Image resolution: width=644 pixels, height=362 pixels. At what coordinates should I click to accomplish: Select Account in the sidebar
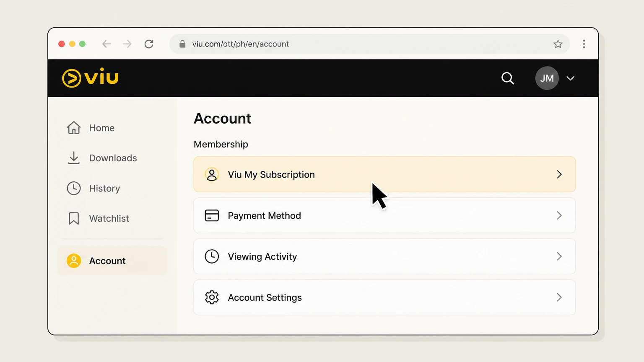[112, 261]
